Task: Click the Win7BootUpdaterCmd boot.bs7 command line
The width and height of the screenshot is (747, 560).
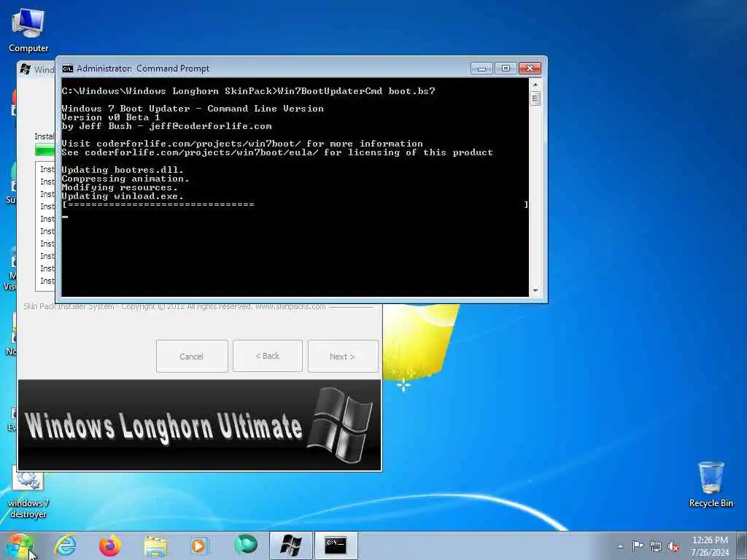Action: [248, 91]
